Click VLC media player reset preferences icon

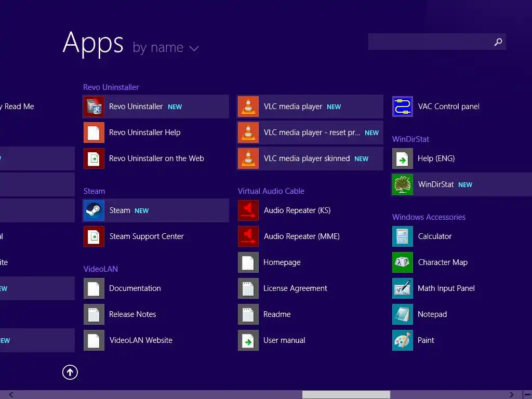point(248,132)
